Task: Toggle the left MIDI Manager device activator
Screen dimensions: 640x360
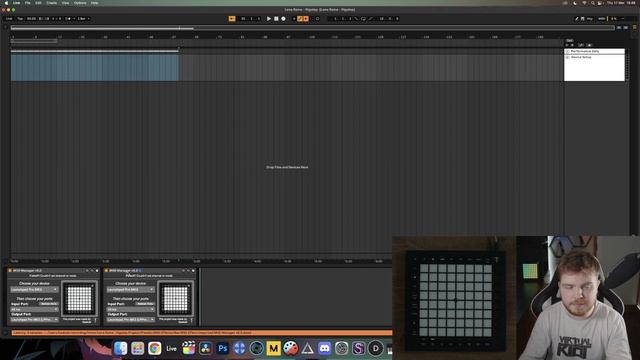Action: (x=10, y=271)
